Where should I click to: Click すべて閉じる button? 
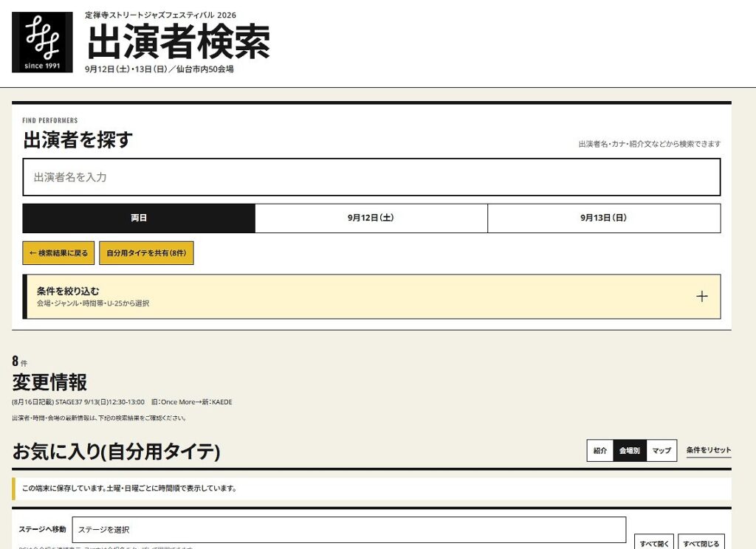coord(701,543)
